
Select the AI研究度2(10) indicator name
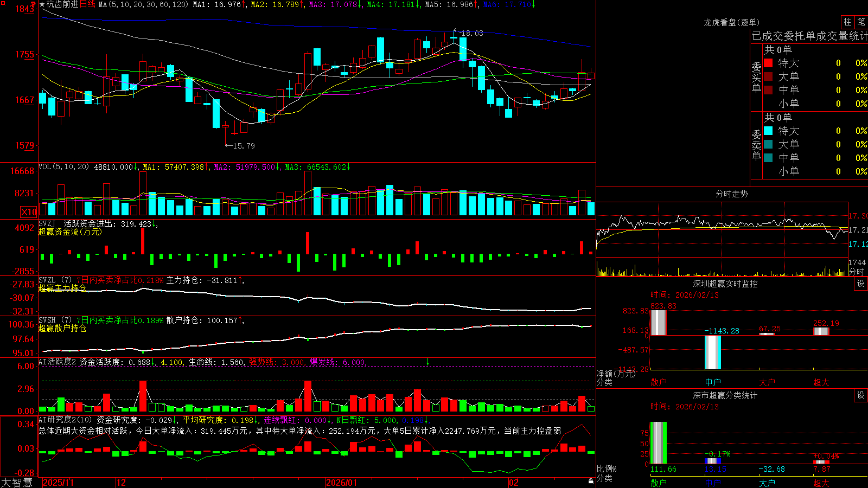pos(65,420)
